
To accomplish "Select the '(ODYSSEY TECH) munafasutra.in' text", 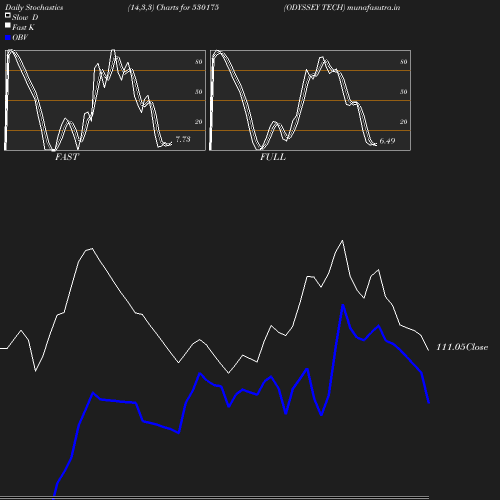I will click(342, 7).
